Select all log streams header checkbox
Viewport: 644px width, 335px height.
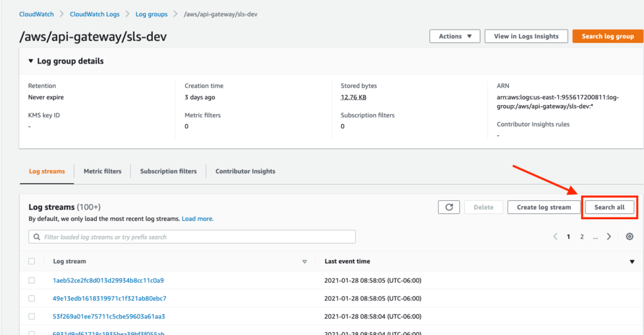coord(32,261)
